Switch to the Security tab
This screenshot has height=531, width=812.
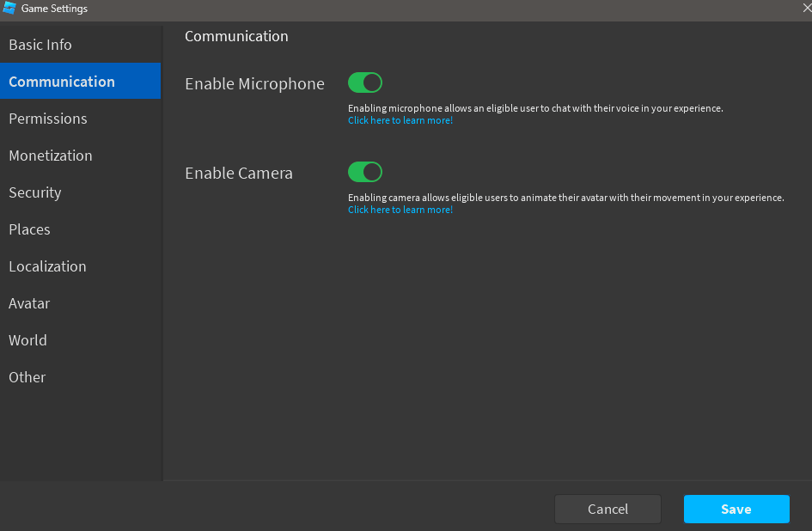pos(80,192)
